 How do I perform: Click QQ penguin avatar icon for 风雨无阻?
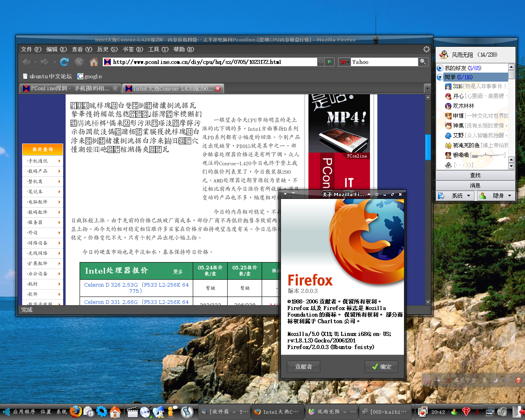click(x=444, y=55)
